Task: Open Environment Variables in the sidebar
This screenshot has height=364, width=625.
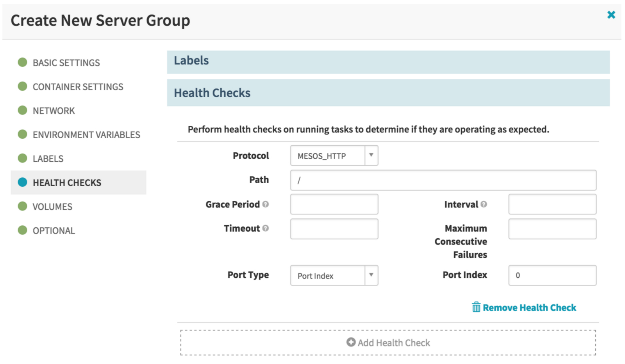Action: click(86, 135)
